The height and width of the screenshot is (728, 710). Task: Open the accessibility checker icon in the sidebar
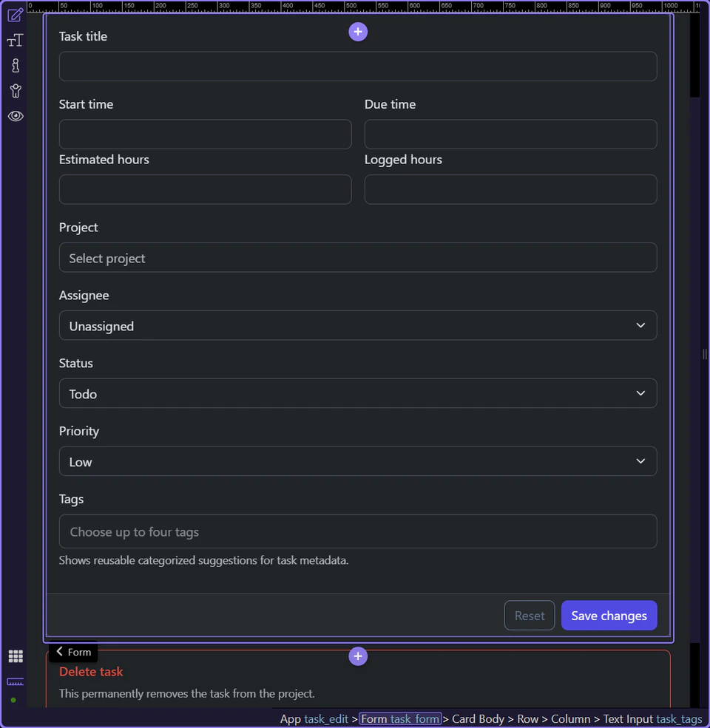(x=15, y=91)
